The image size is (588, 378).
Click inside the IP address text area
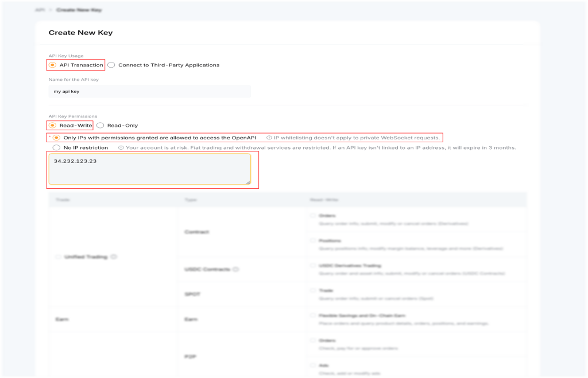(x=149, y=169)
